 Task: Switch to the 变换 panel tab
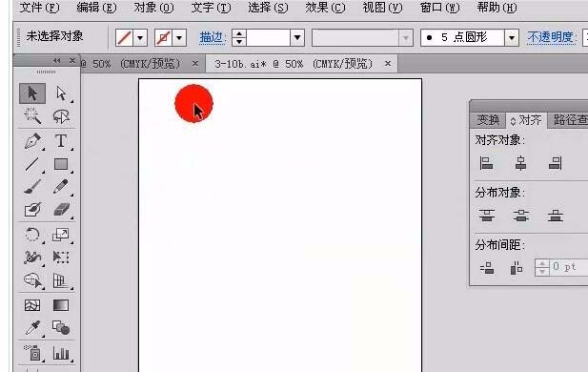[488, 120]
